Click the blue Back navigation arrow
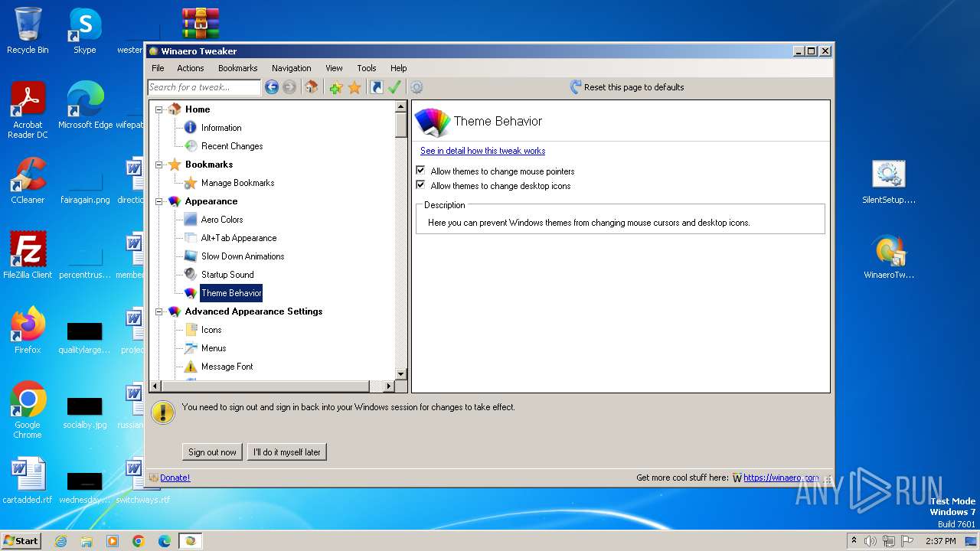 click(x=271, y=87)
